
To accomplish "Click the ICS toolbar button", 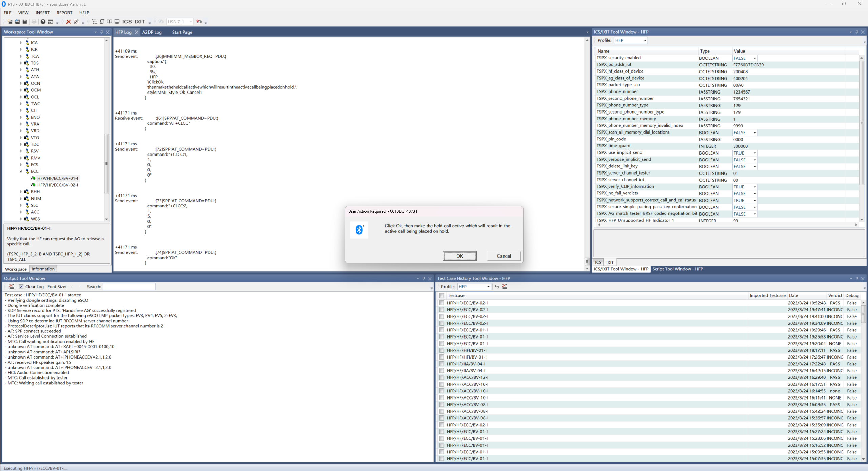I will pyautogui.click(x=127, y=22).
